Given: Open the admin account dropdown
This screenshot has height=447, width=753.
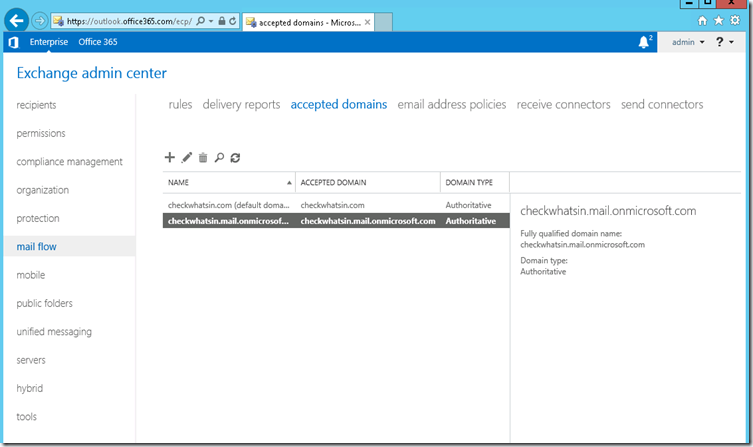Looking at the screenshot, I should (688, 42).
